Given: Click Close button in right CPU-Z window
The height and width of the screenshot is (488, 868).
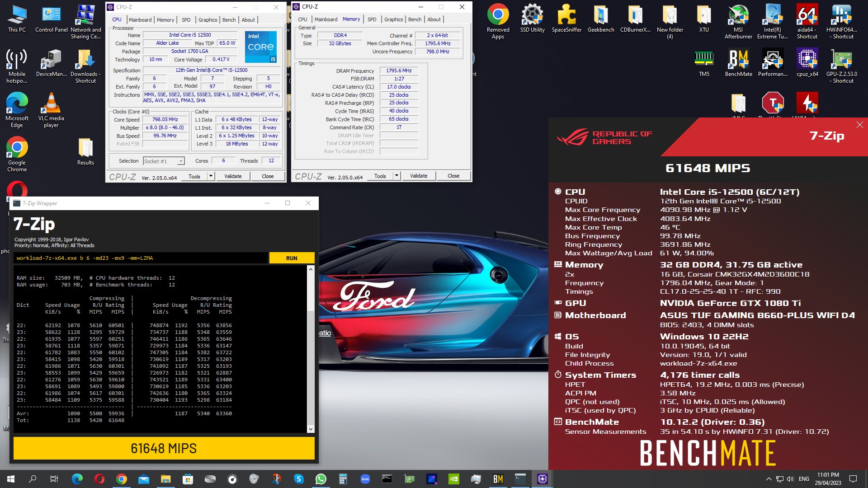Looking at the screenshot, I should coord(453,176).
